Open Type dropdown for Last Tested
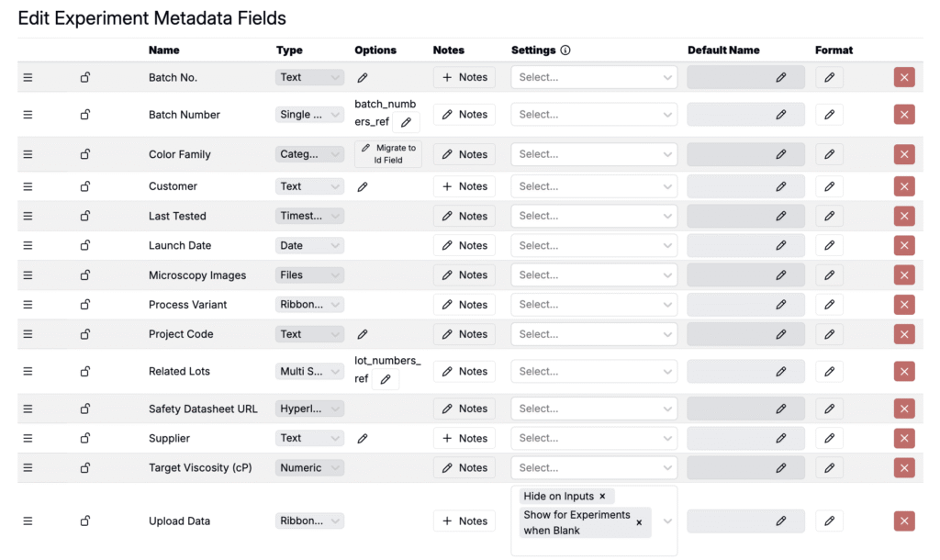Viewport: 940px width, 560px height. (x=309, y=216)
